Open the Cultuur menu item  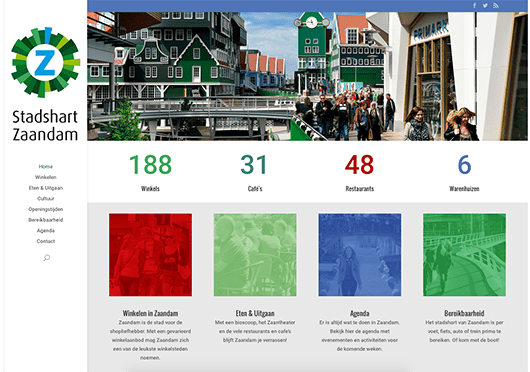pyautogui.click(x=46, y=199)
